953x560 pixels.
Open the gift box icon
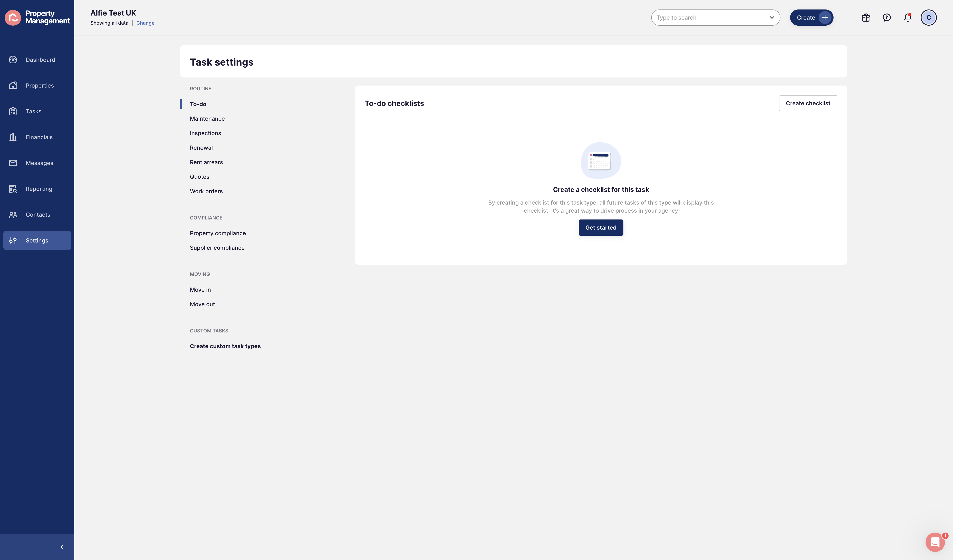[x=866, y=17]
